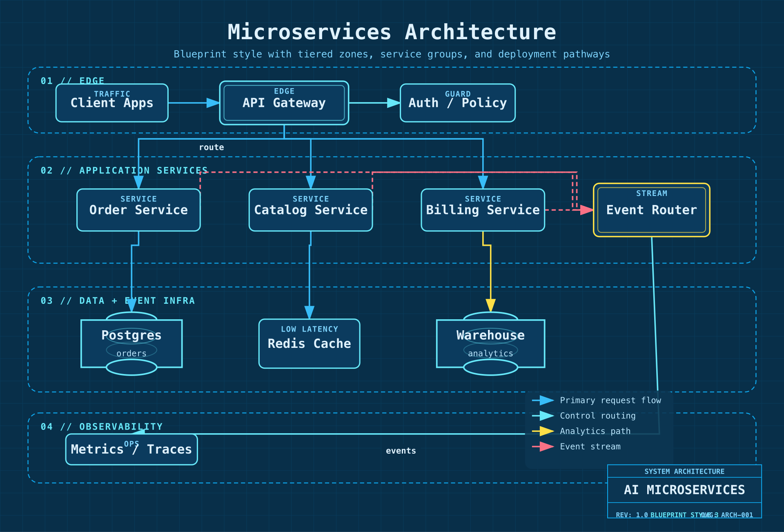Click the red Event stream legend arrow

[543, 447]
